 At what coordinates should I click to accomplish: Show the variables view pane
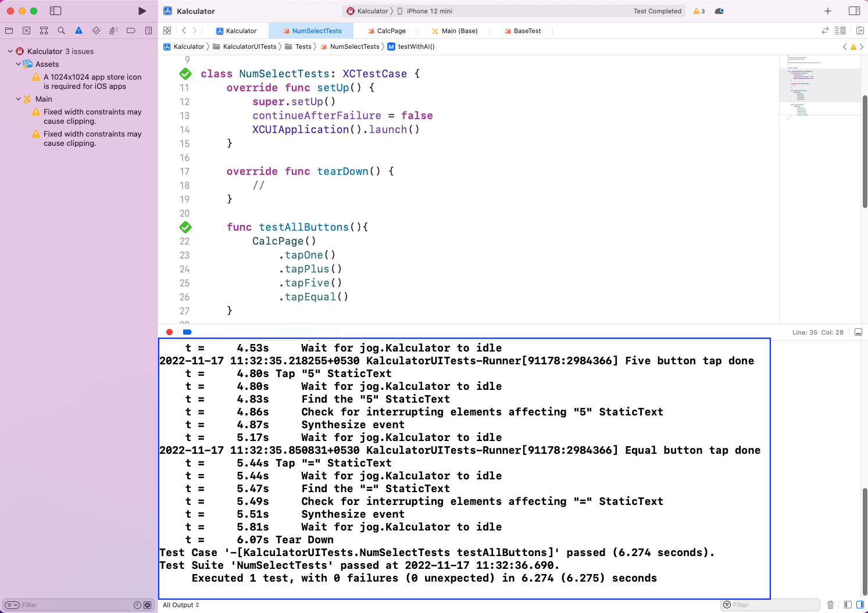pyautogui.click(x=848, y=605)
